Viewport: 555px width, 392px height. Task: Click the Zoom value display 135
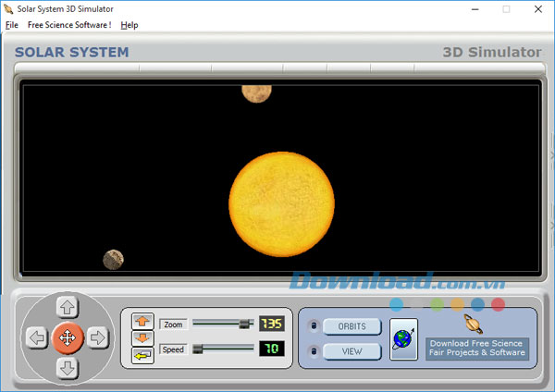click(x=271, y=324)
